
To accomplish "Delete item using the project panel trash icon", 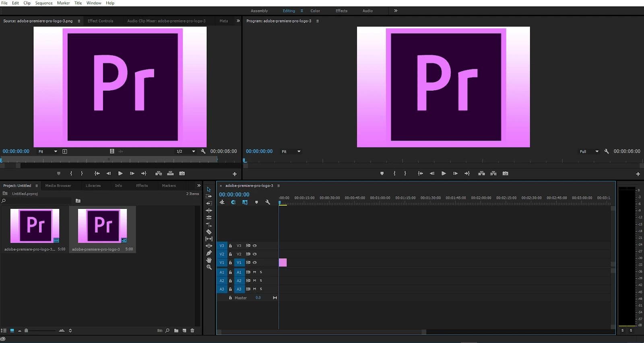I will coord(192,331).
